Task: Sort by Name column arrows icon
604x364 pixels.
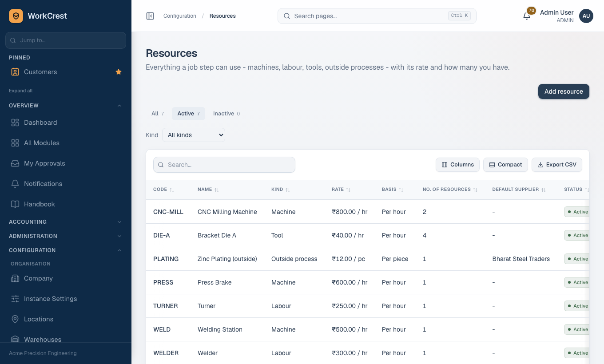Action: point(217,190)
